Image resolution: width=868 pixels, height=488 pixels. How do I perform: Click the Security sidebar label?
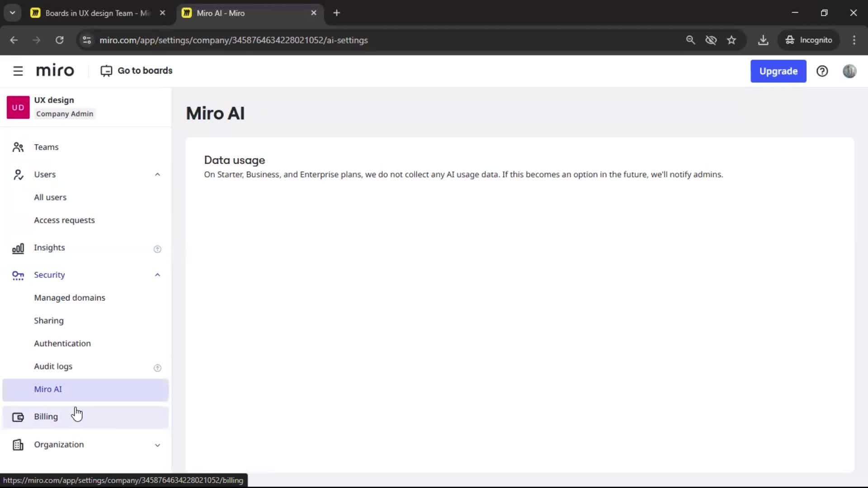click(x=49, y=275)
